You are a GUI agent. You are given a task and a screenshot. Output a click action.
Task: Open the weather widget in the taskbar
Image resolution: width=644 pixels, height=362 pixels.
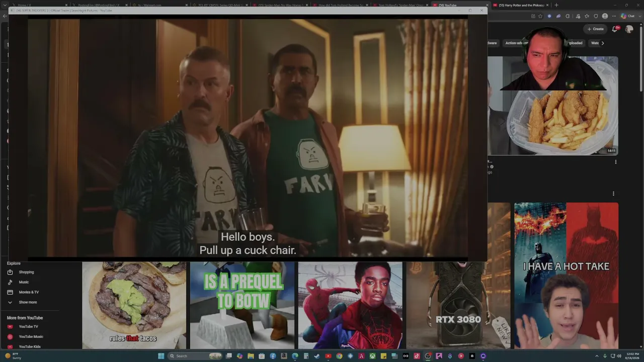click(14, 356)
